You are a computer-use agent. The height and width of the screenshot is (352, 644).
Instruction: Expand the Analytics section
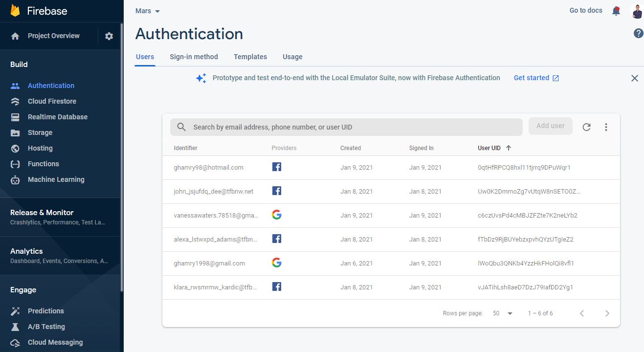[x=59, y=255]
